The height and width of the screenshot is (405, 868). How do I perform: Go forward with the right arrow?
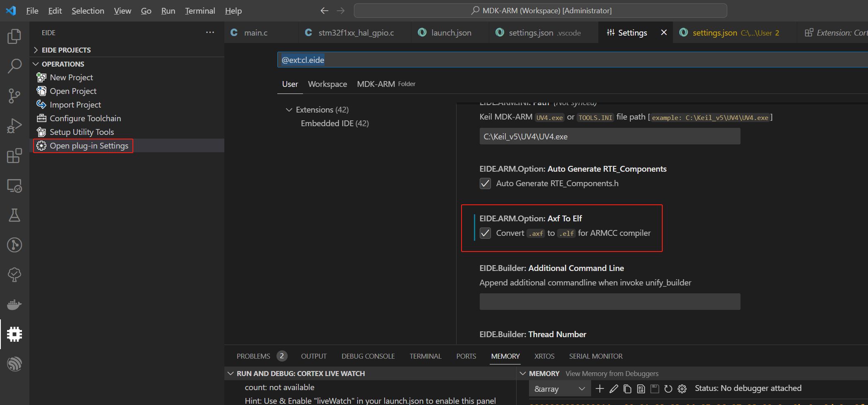pyautogui.click(x=341, y=11)
